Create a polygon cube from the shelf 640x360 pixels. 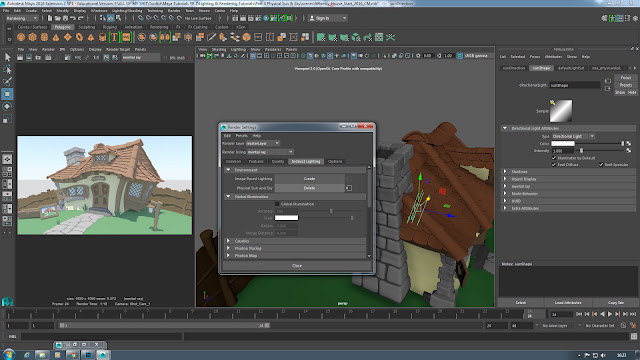33,38
